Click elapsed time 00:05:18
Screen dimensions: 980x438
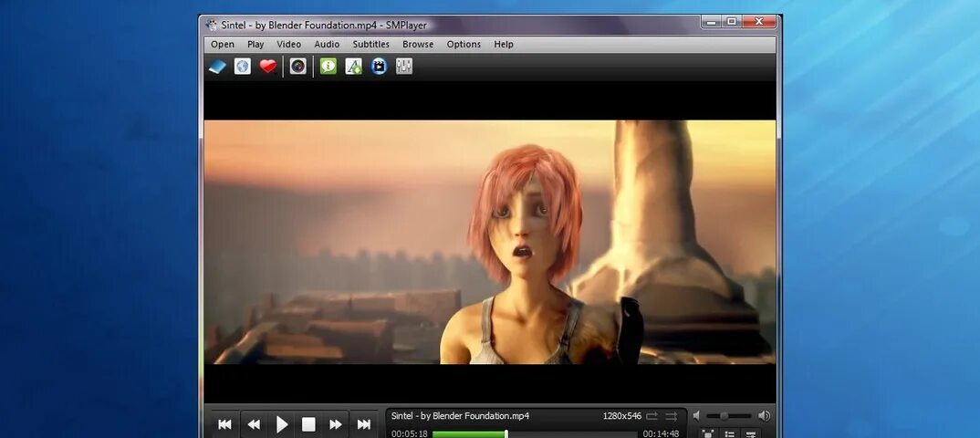[x=410, y=433]
